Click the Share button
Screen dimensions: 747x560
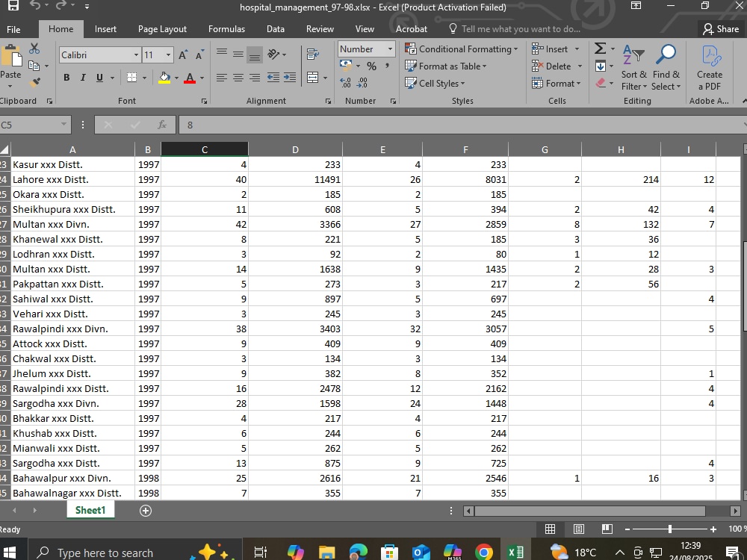coord(720,29)
